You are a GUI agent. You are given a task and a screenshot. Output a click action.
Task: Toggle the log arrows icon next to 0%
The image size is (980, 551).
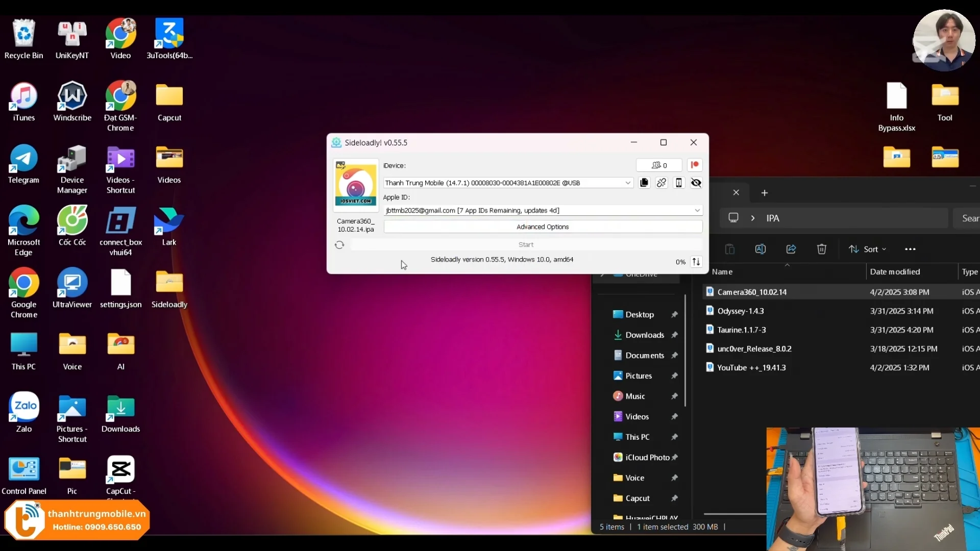(696, 262)
